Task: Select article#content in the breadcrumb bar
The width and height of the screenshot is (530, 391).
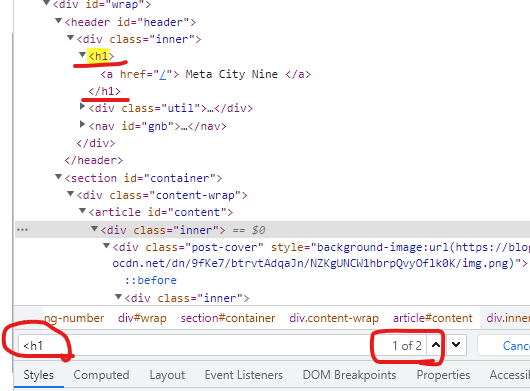Action: click(433, 318)
